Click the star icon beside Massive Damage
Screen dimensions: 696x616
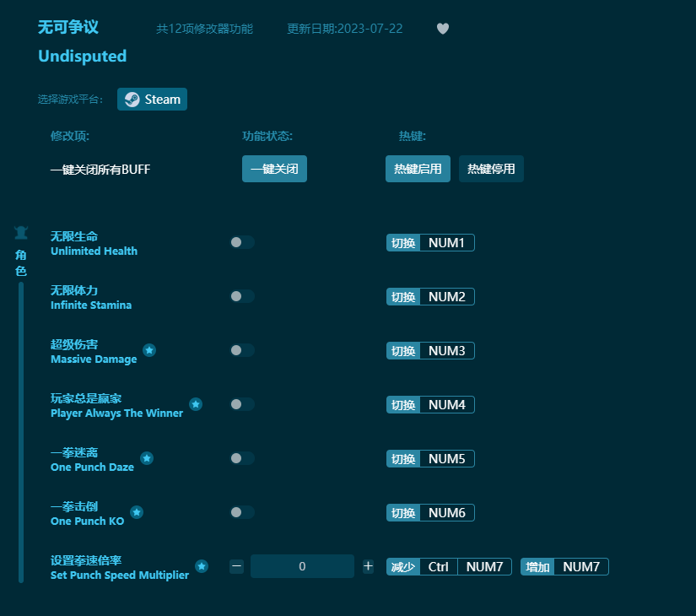(149, 350)
